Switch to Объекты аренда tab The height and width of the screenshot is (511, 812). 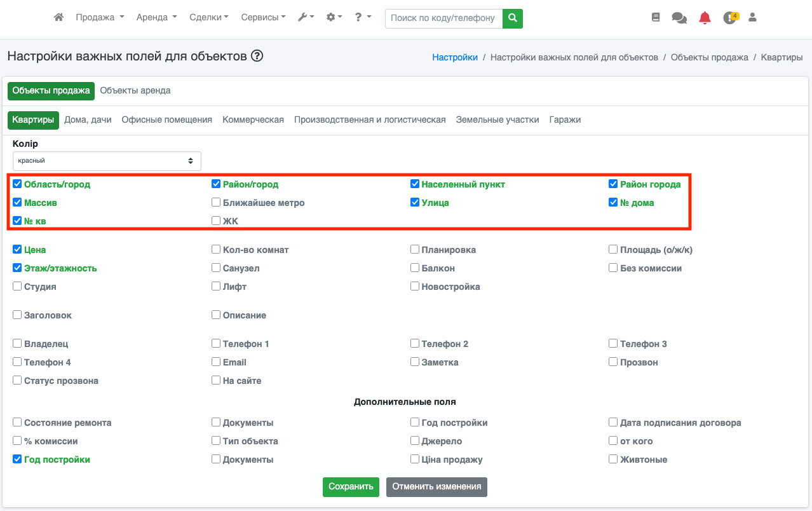pyautogui.click(x=135, y=90)
